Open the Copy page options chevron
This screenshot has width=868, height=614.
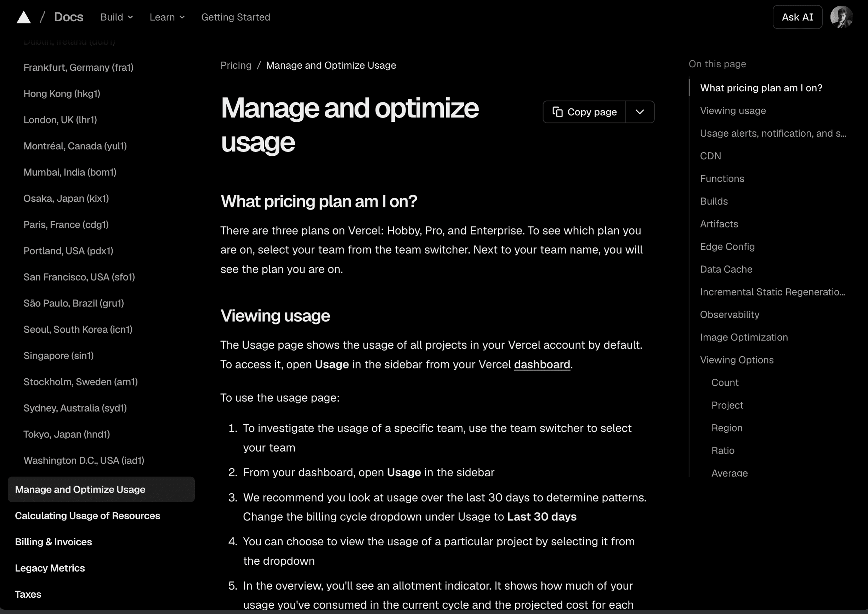coord(640,112)
